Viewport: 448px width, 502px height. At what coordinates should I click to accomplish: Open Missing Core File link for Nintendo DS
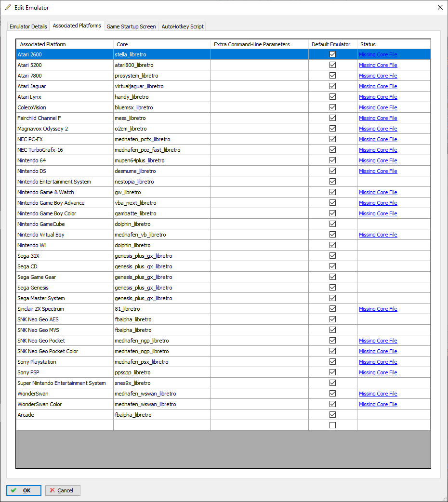pos(378,171)
